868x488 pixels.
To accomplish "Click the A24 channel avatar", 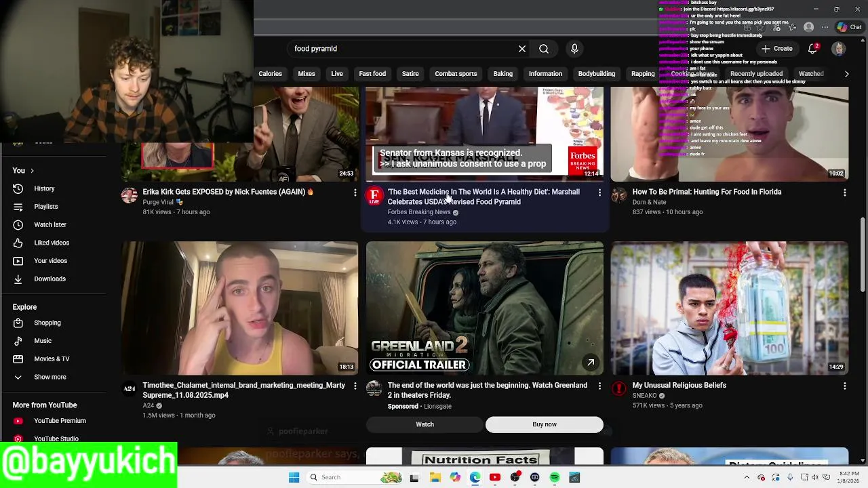I will [x=130, y=388].
